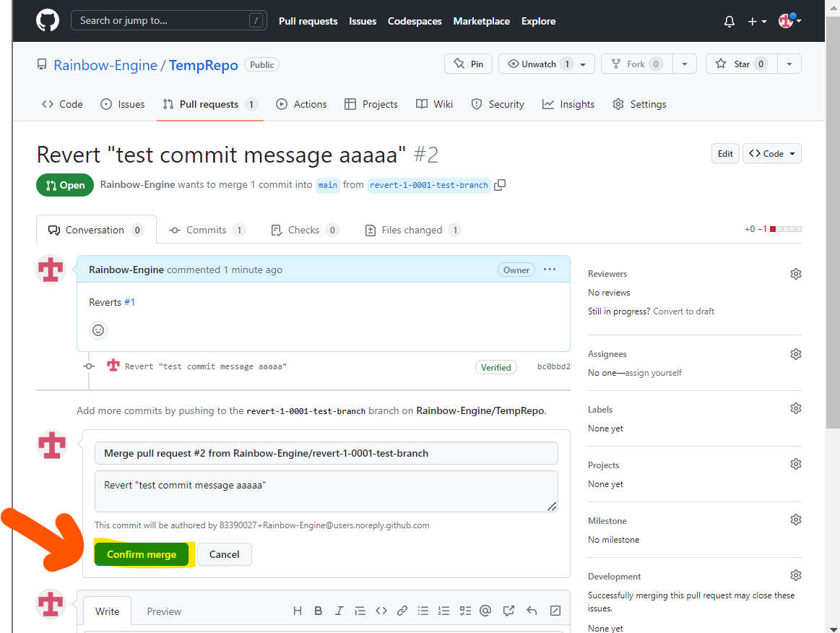Switch to the Preview tab
Viewport: 840px width, 633px height.
point(164,611)
